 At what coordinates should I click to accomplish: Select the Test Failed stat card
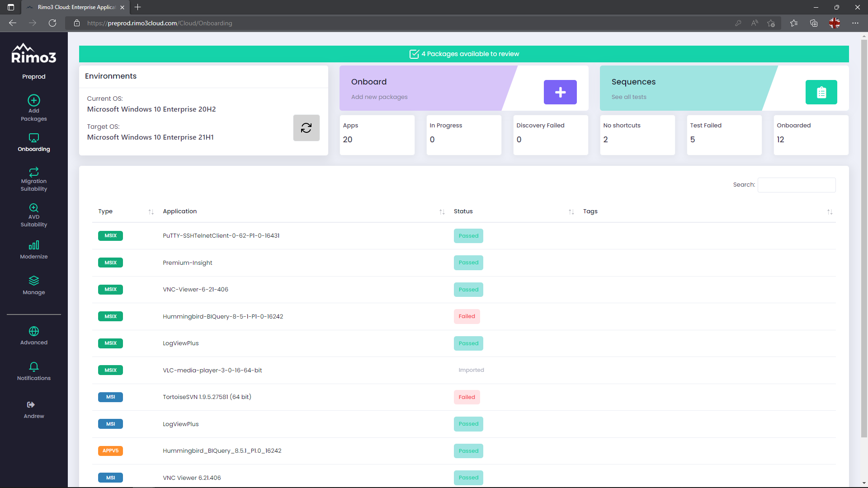point(724,135)
